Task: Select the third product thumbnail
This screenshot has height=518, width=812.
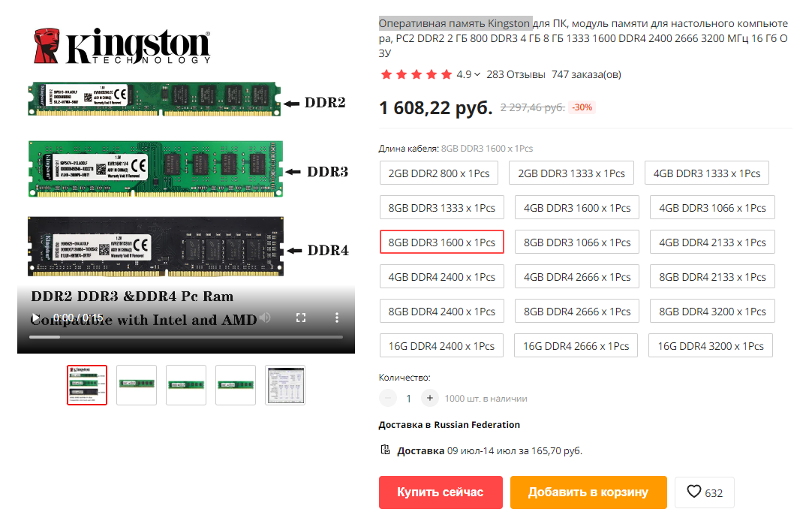Action: (186, 385)
